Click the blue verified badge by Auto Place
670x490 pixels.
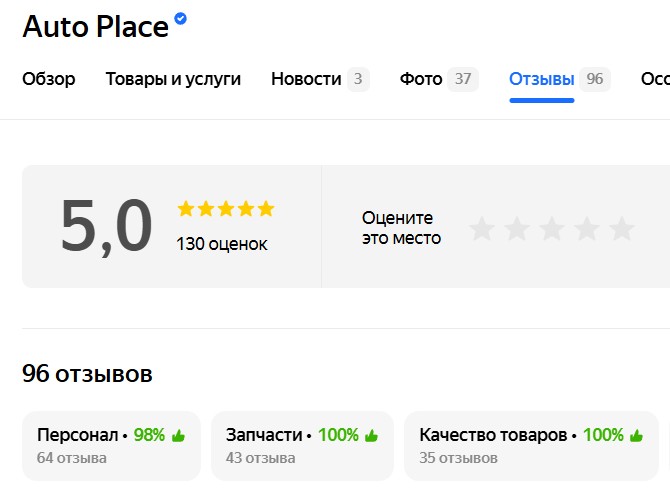point(180,18)
